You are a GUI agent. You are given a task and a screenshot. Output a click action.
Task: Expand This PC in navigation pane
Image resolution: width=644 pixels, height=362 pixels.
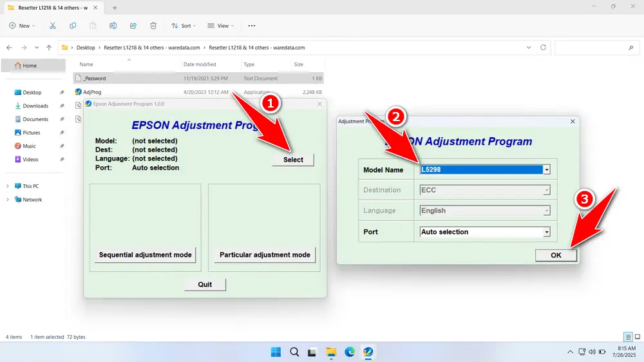pyautogui.click(x=7, y=186)
